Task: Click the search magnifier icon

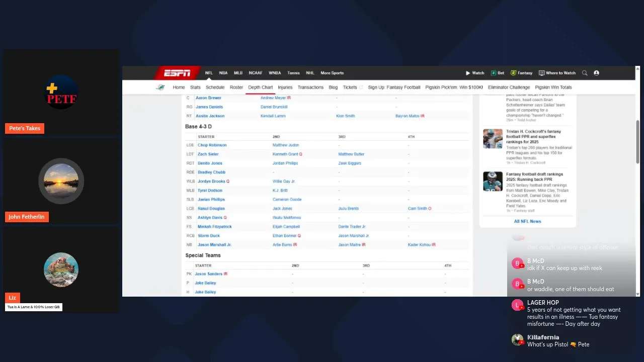Action: 585,73
